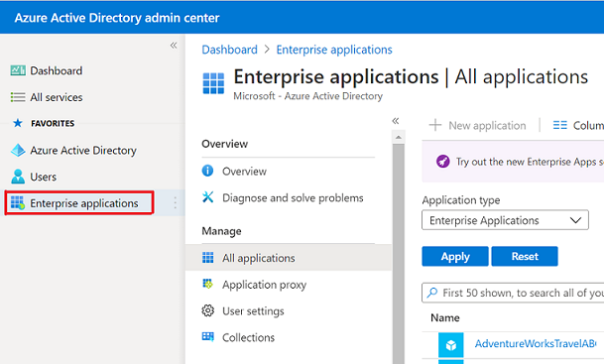Click the Users person icon
The image size is (604, 364).
(18, 177)
